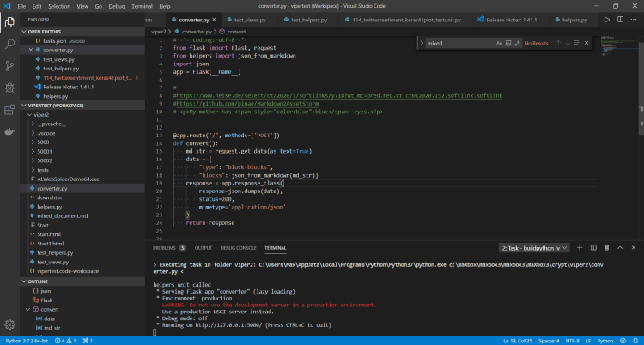
Task: Open the Selection menu
Action: pos(59,6)
